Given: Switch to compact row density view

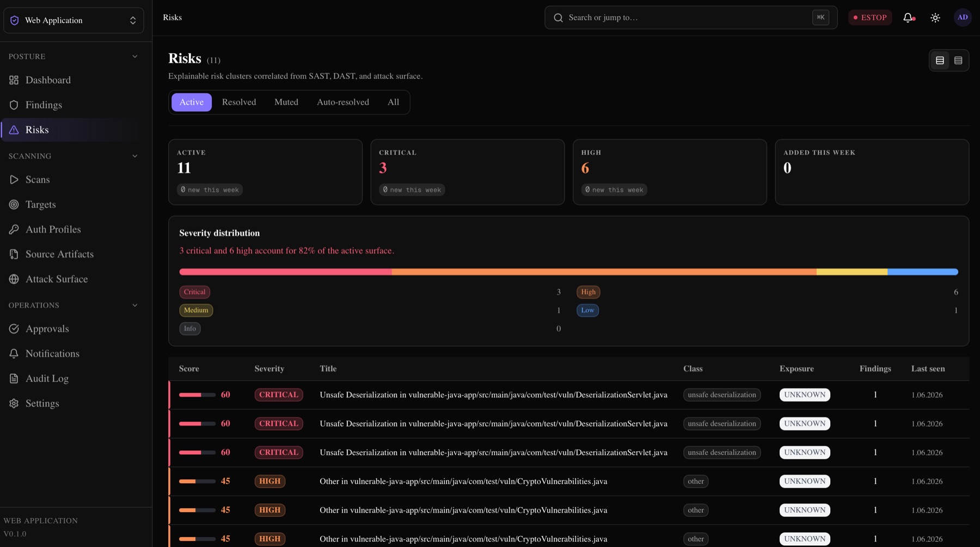Looking at the screenshot, I should click(x=958, y=60).
